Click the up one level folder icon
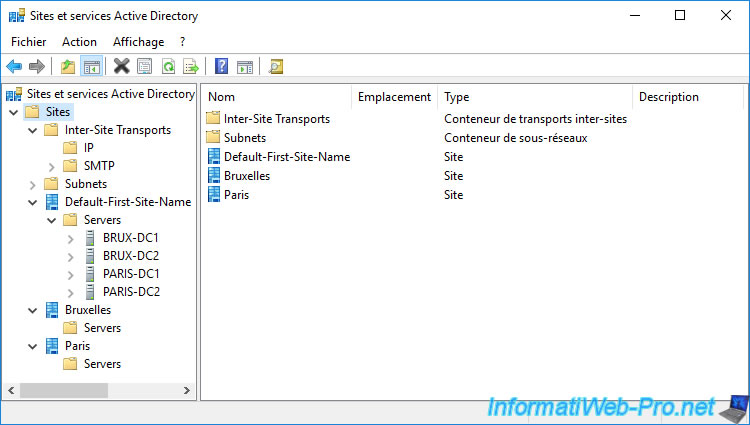 point(67,67)
